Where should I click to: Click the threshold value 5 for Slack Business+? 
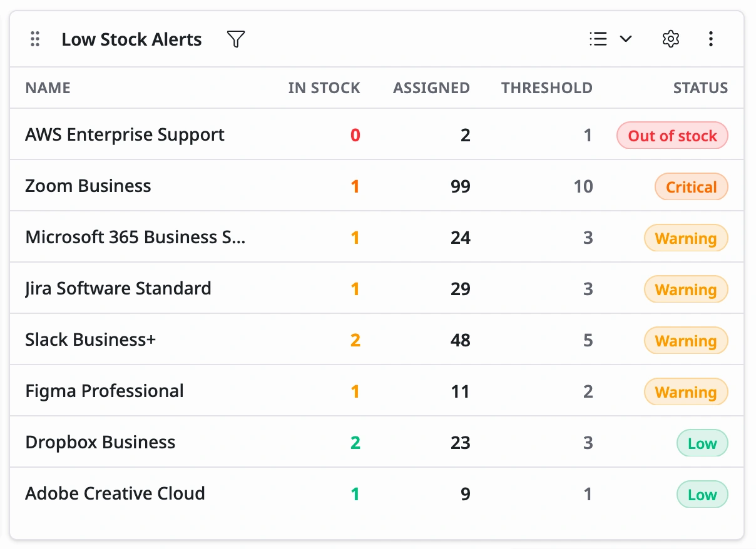(588, 341)
